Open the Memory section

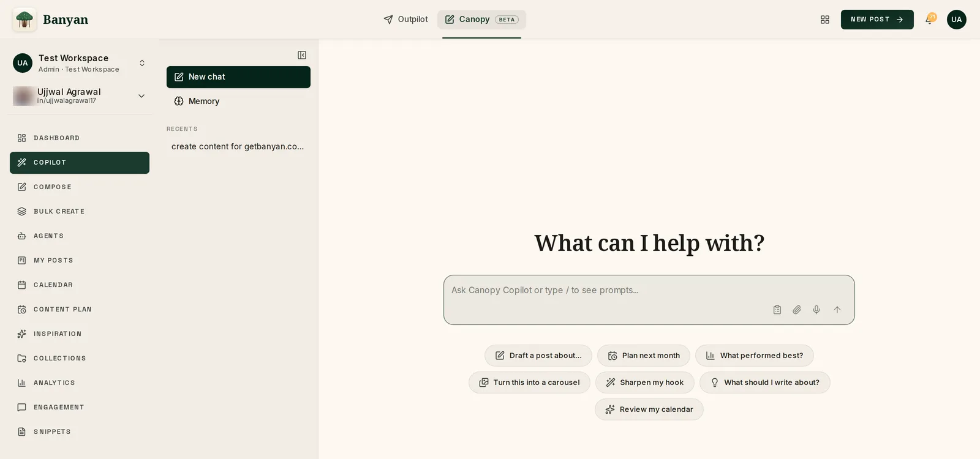pyautogui.click(x=238, y=102)
